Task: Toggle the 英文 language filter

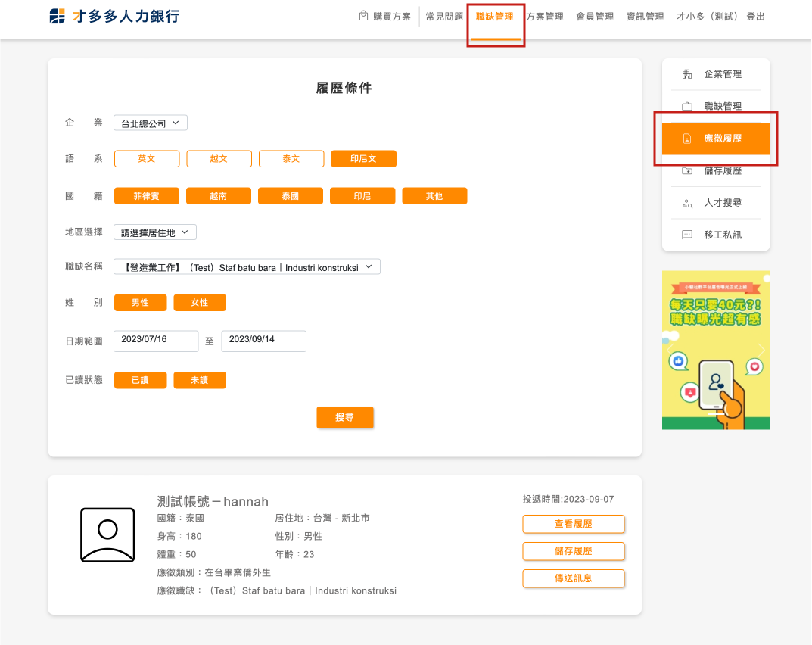Action: (x=147, y=159)
